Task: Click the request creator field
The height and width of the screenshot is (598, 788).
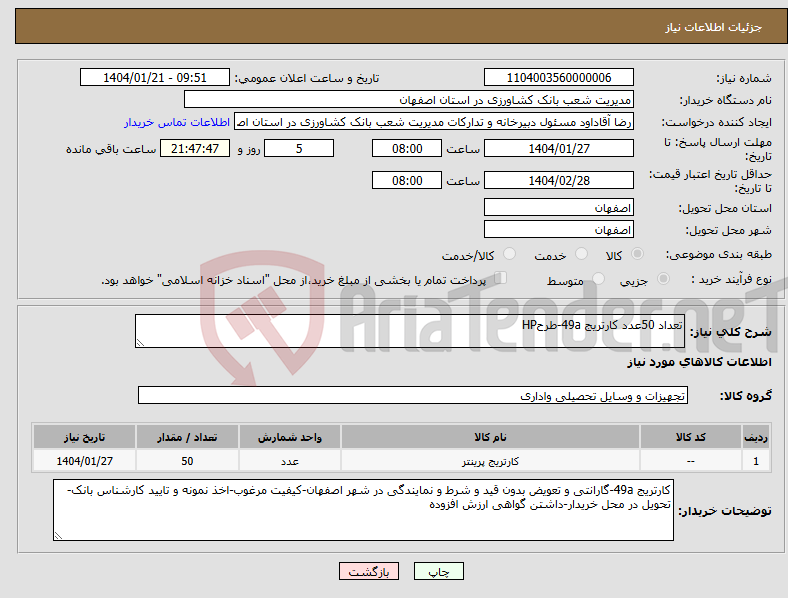Action: 434,122
